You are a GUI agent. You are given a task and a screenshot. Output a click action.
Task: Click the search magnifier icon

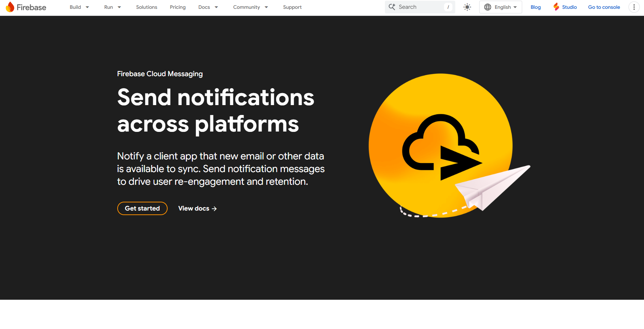click(392, 7)
